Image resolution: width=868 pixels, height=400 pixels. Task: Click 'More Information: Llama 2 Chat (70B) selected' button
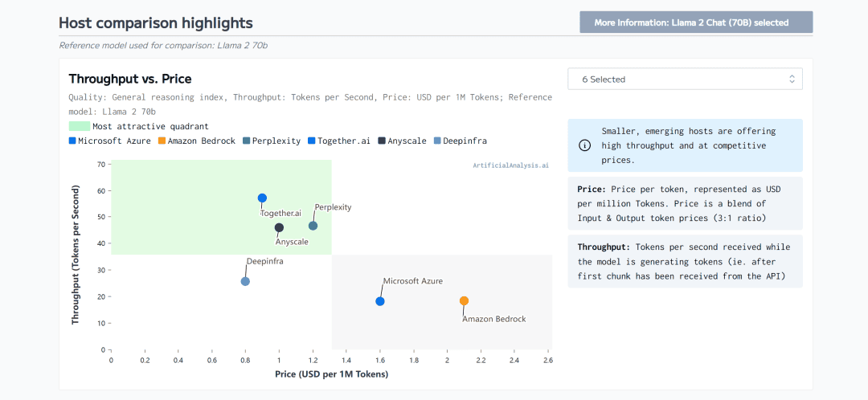pos(696,22)
